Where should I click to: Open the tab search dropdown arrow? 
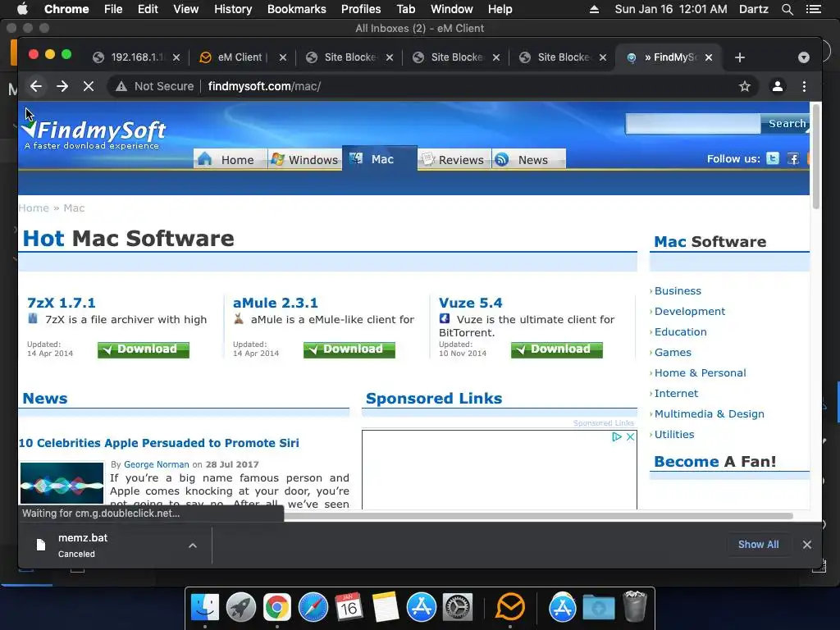pyautogui.click(x=804, y=57)
